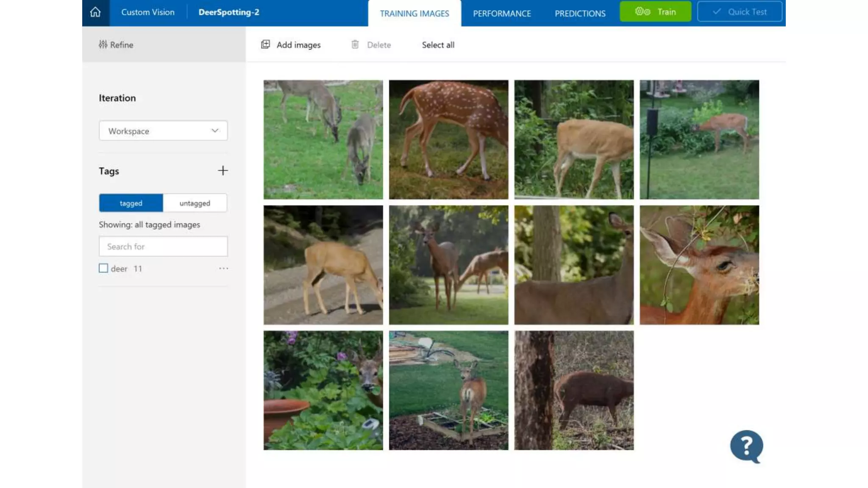Viewport: 868px width, 488px height.
Task: Click the Delete trash icon
Action: tap(355, 44)
